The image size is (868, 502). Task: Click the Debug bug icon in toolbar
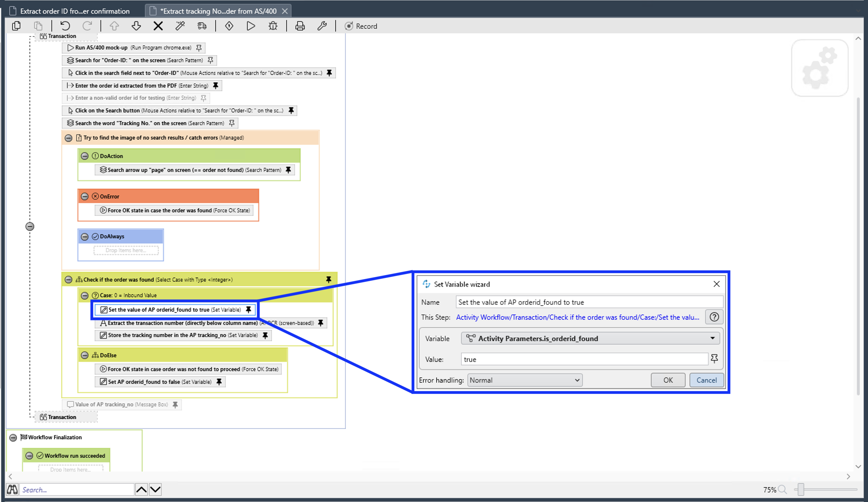(x=273, y=26)
